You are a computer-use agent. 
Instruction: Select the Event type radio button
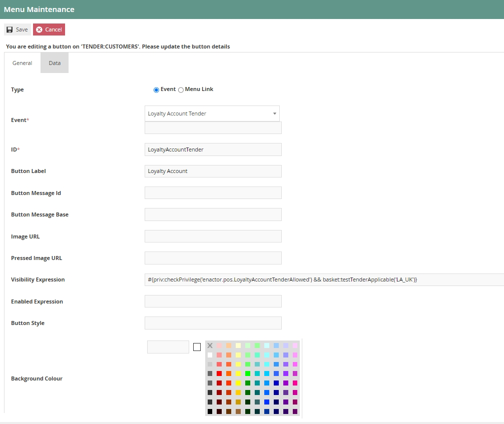tap(156, 89)
